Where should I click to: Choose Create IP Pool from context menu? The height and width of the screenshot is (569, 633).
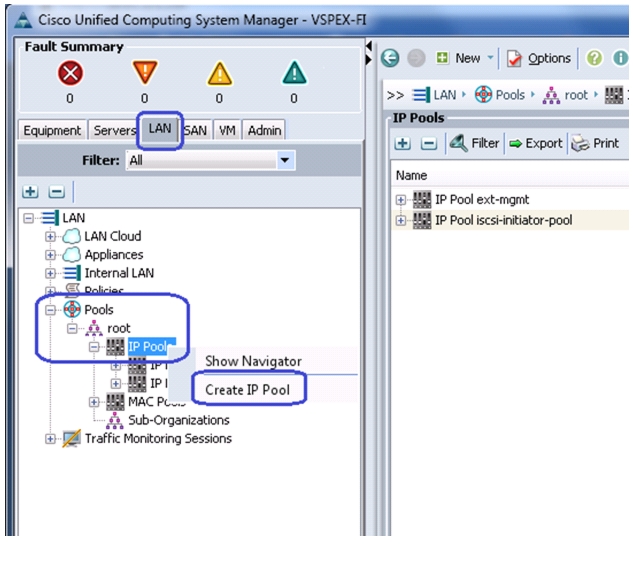tap(247, 390)
